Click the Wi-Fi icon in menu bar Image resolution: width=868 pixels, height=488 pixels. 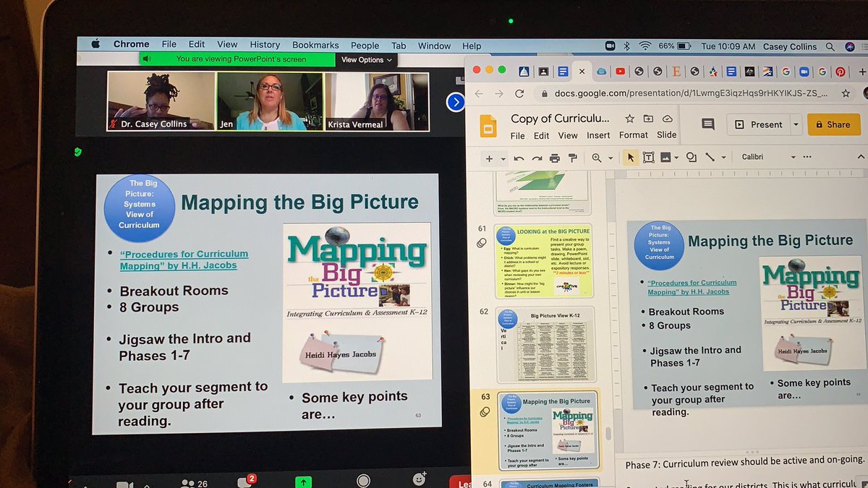click(x=644, y=46)
